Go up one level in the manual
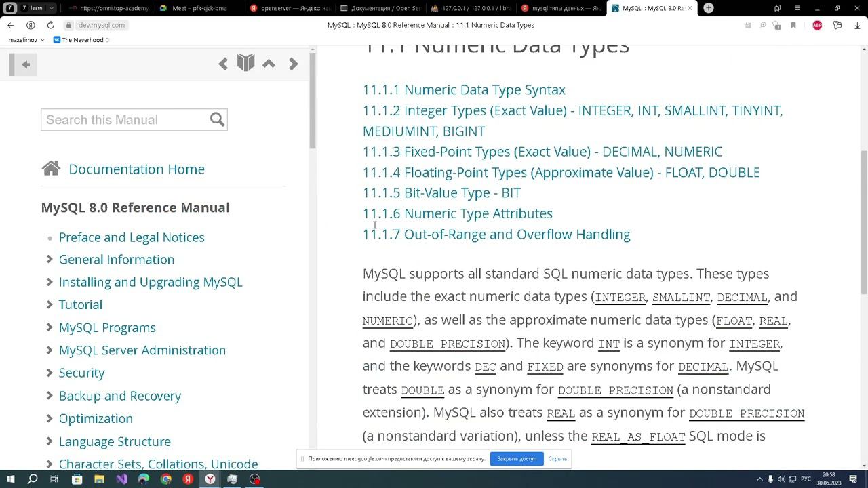 [x=269, y=64]
